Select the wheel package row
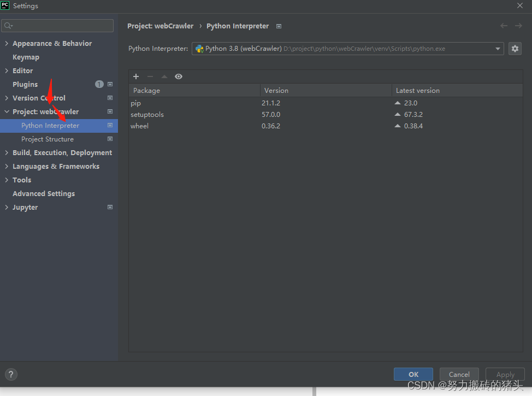 pyautogui.click(x=326, y=126)
